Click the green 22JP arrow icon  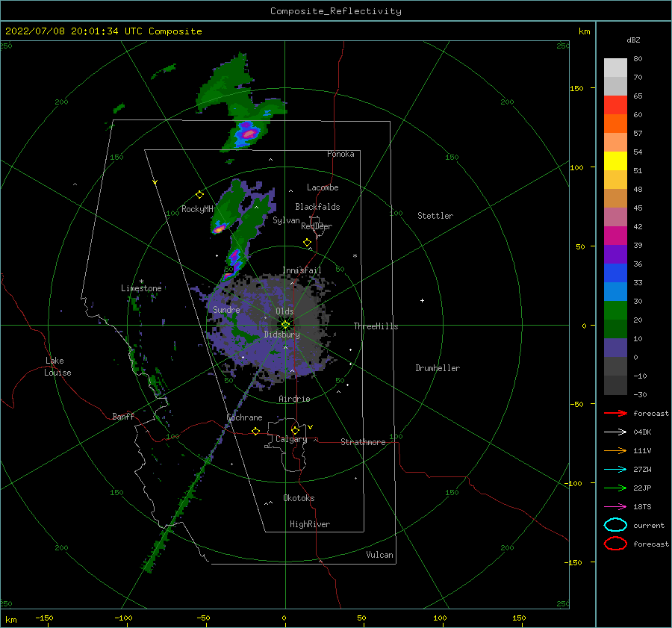coord(615,488)
